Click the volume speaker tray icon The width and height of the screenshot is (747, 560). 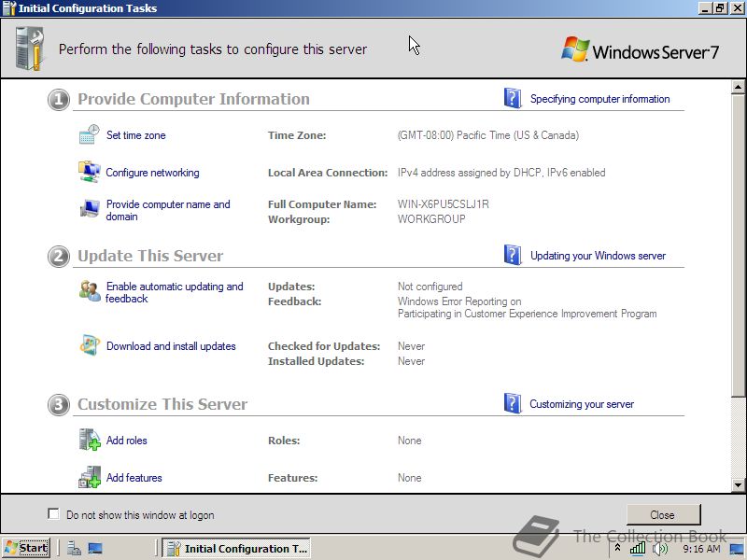click(x=660, y=549)
